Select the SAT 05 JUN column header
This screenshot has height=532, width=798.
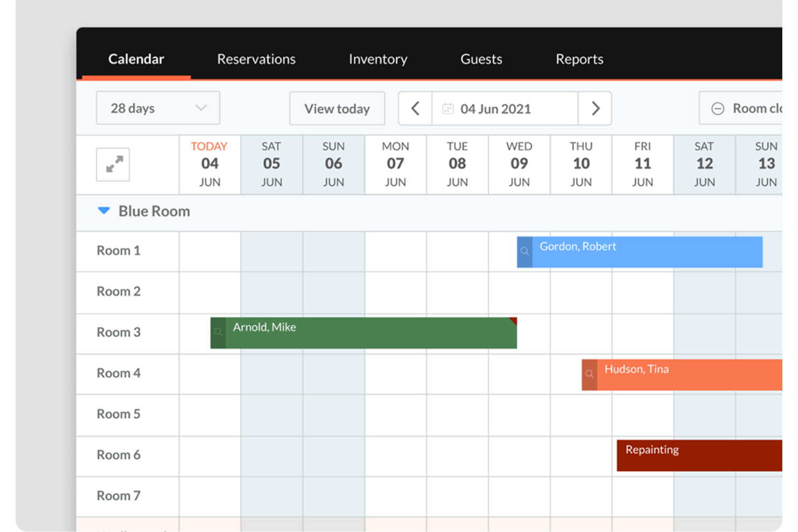[272, 164]
